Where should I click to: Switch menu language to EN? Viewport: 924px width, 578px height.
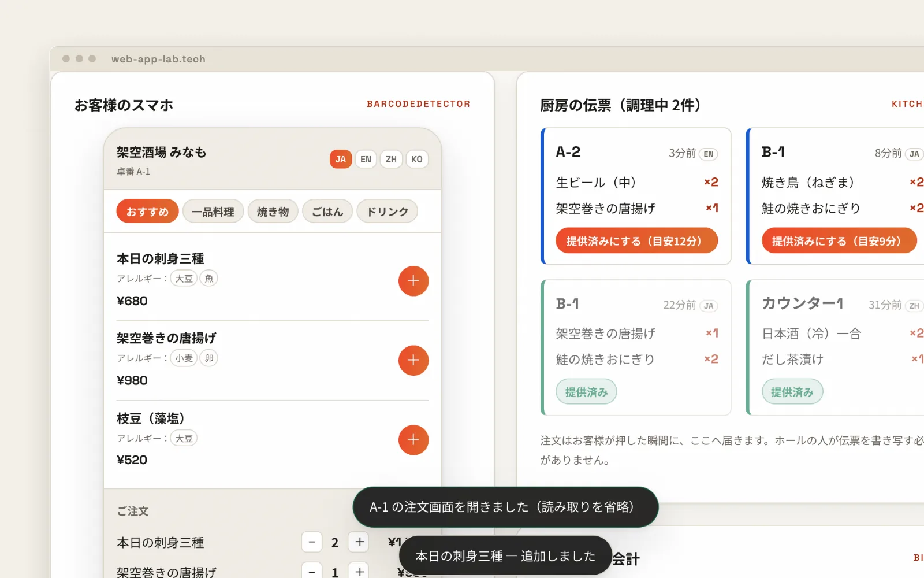(x=366, y=159)
